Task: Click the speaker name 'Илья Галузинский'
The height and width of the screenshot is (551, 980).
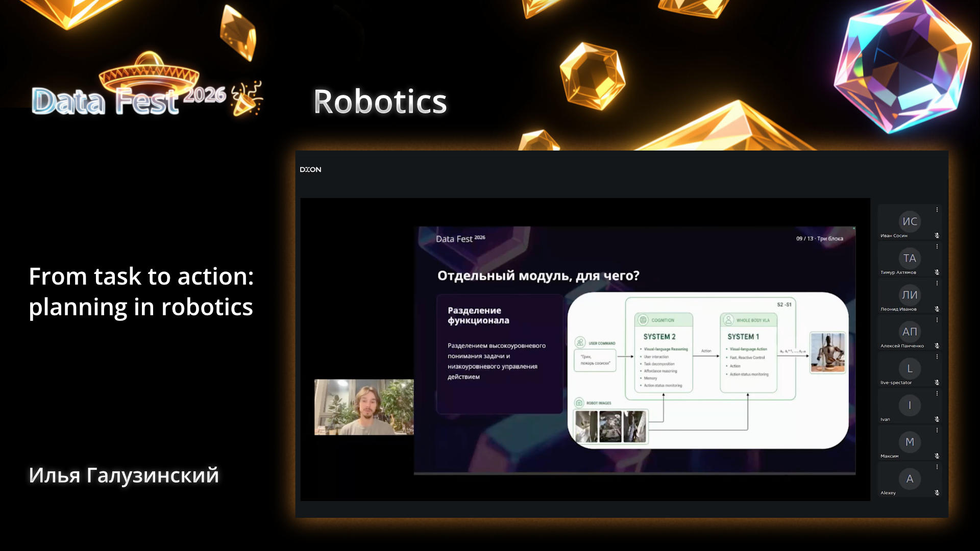Action: (x=124, y=475)
